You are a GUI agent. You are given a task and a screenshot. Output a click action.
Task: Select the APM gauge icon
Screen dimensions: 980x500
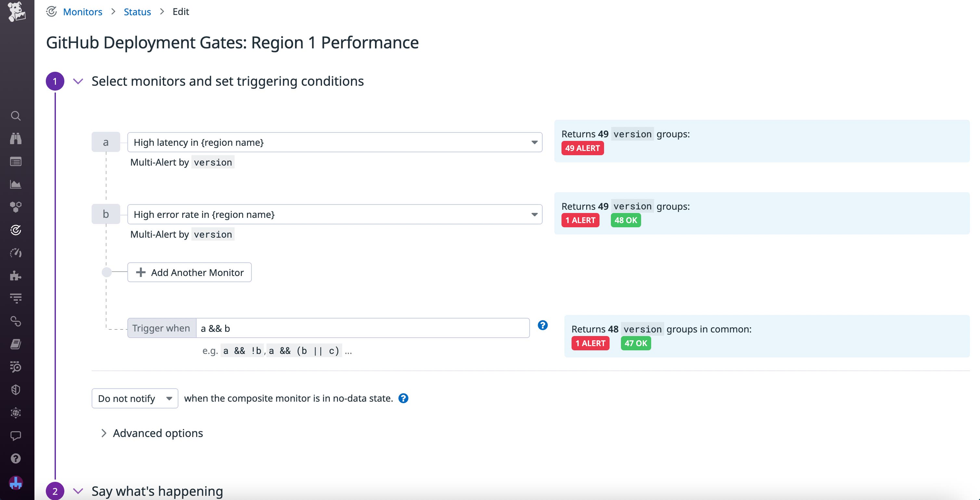pos(16,253)
